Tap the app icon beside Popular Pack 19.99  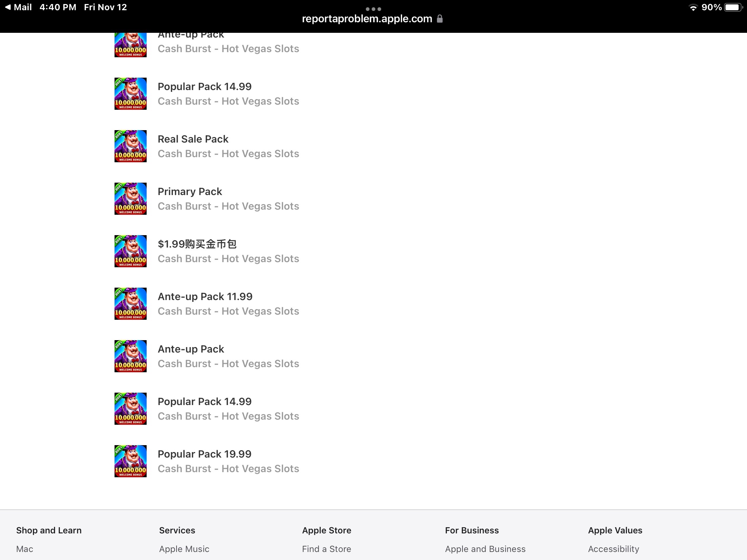coord(131,461)
